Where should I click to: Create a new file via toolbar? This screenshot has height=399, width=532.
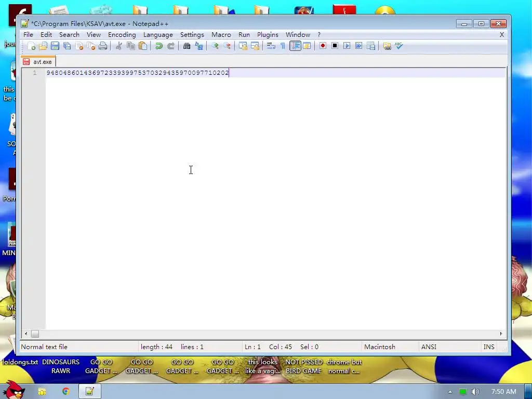pos(31,46)
